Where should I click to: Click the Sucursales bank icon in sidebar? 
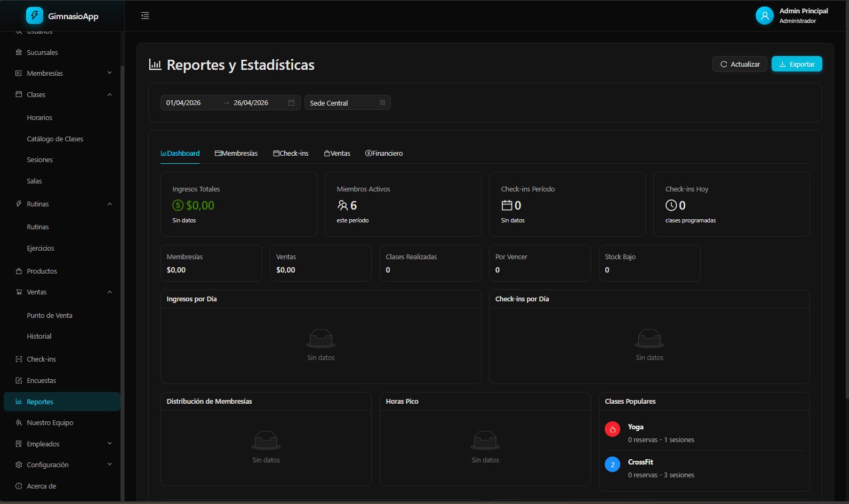point(19,52)
